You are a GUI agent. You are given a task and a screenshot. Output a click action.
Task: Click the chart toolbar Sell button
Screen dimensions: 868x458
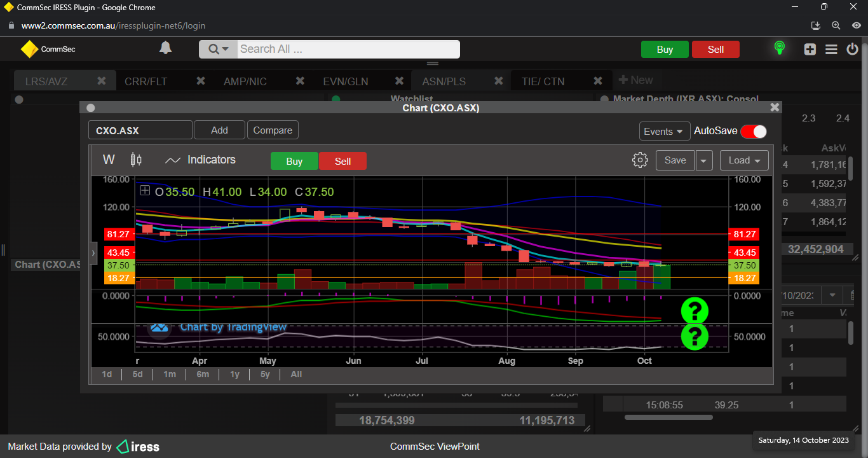(342, 161)
